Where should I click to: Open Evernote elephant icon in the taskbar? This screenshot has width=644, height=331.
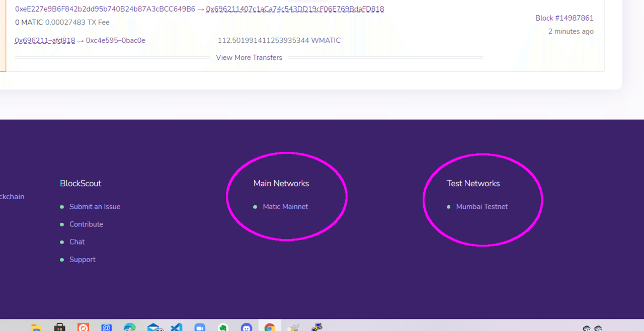223,327
